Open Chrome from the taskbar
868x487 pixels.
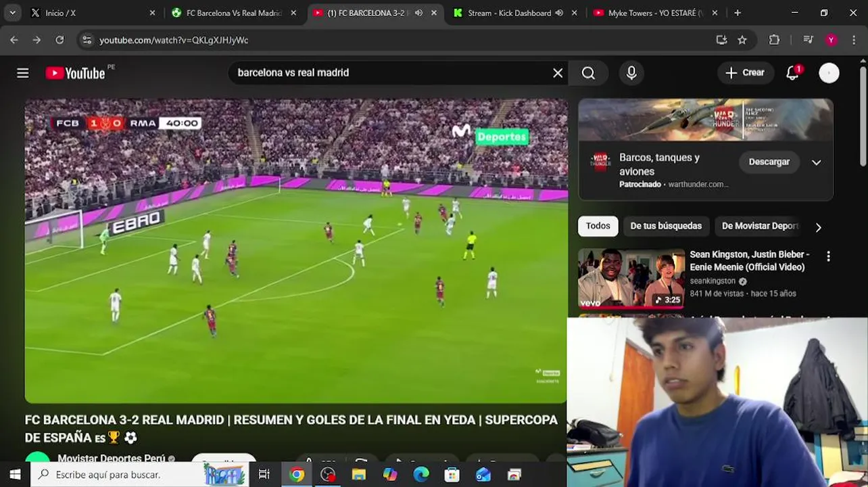pos(297,475)
